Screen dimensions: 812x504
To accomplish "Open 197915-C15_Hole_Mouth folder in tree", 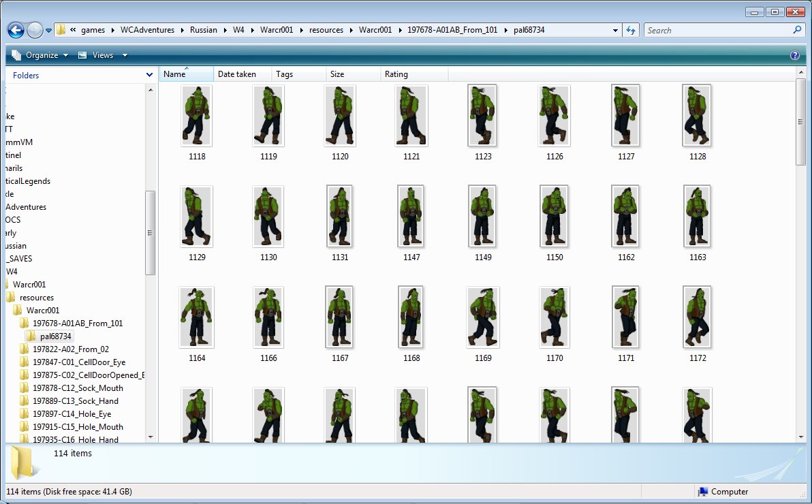I will pyautogui.click(x=78, y=427).
